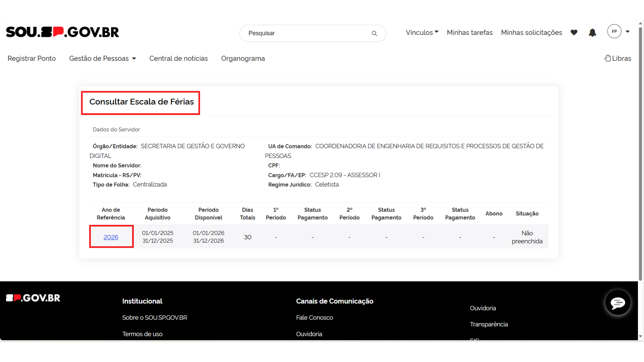Open favorites heart icon
The image size is (644, 362).
(574, 33)
